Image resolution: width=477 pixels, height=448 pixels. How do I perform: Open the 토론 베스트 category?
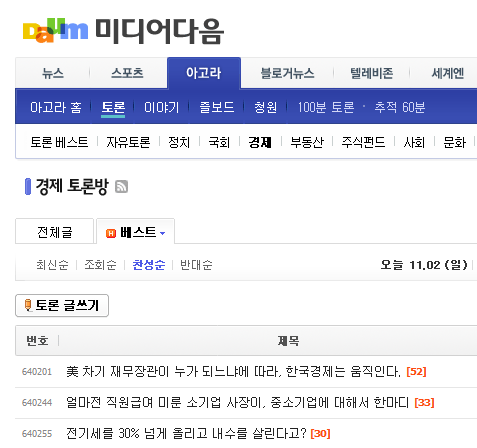pos(59,142)
